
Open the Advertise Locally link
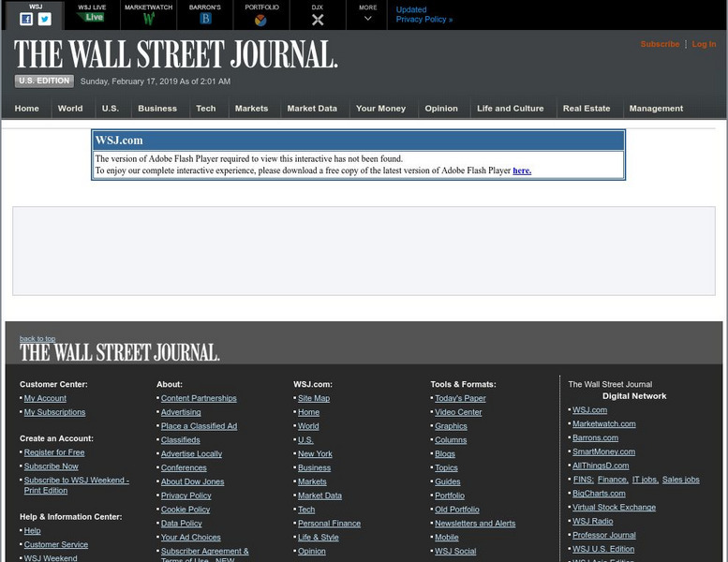click(191, 454)
